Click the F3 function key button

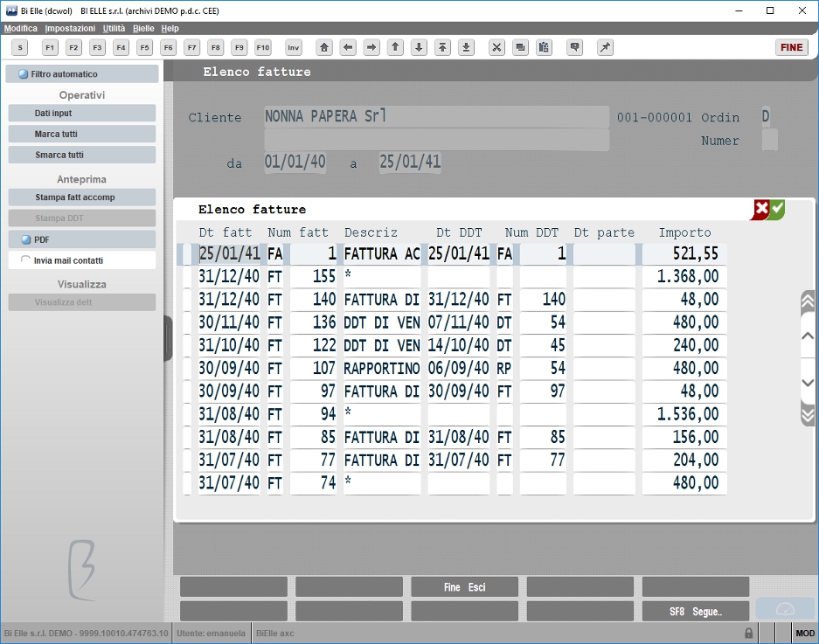(97, 47)
